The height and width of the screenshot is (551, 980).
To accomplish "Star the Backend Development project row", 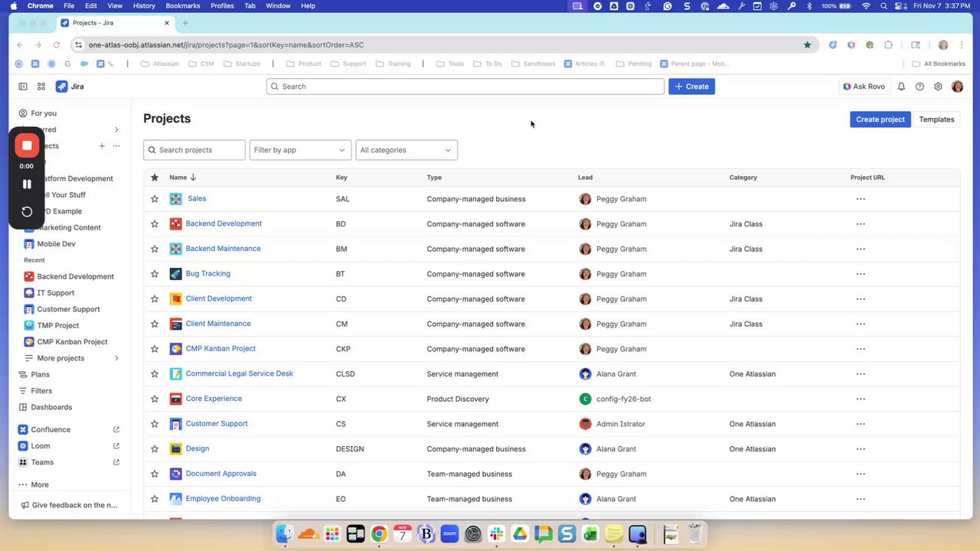I will pyautogui.click(x=155, y=224).
